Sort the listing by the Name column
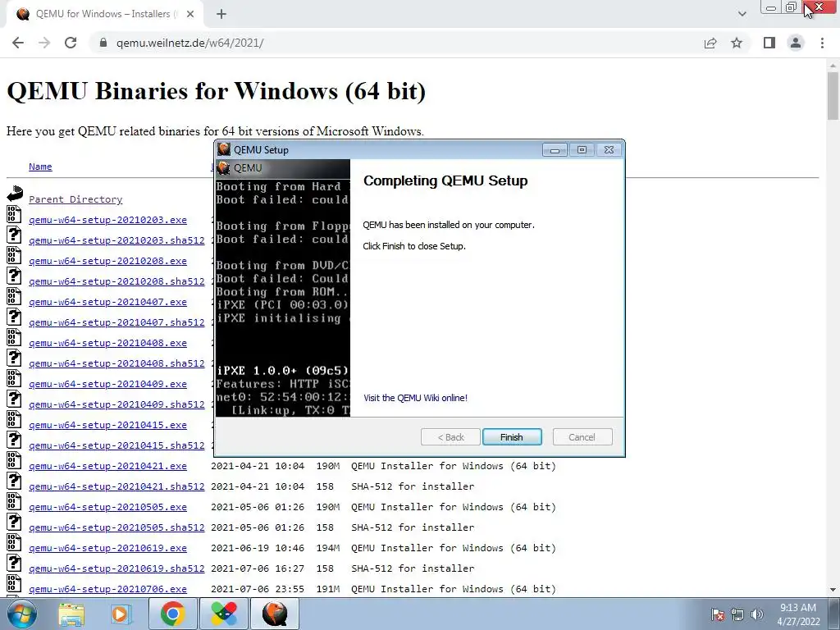This screenshot has width=840, height=630. click(x=40, y=167)
